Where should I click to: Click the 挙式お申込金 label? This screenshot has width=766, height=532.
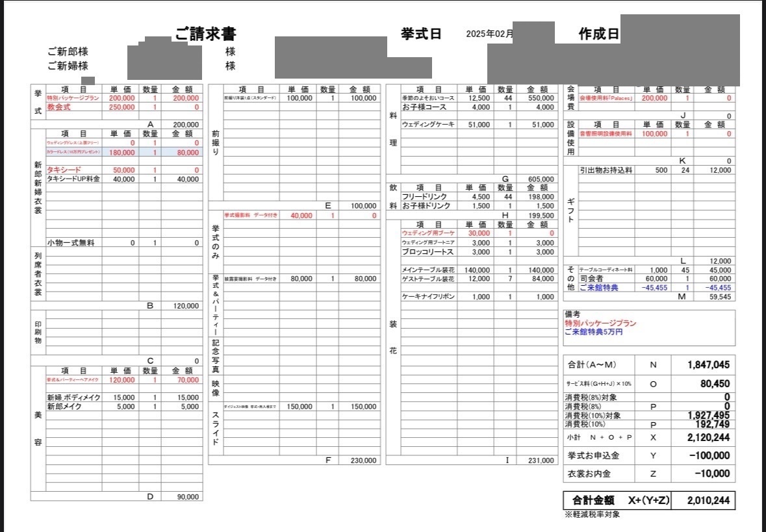tap(594, 456)
